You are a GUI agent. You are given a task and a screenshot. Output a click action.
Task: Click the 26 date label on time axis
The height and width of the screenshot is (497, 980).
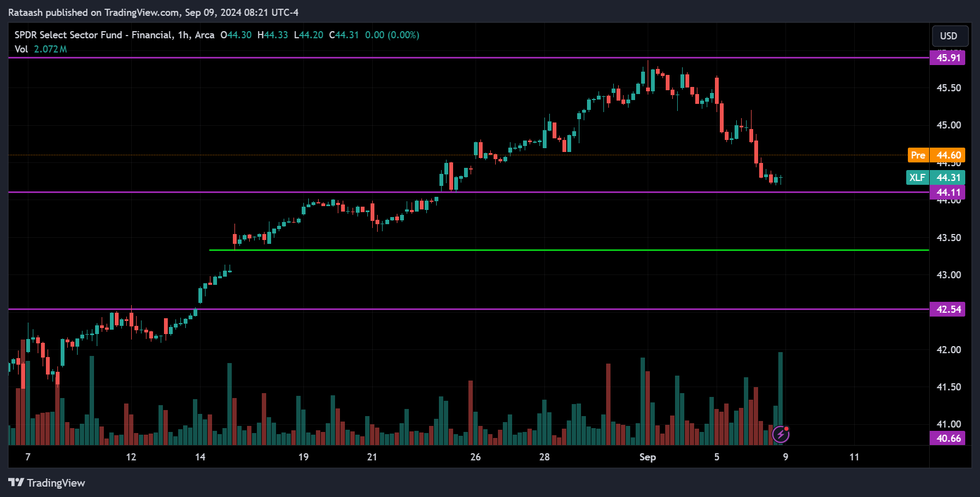click(x=476, y=457)
